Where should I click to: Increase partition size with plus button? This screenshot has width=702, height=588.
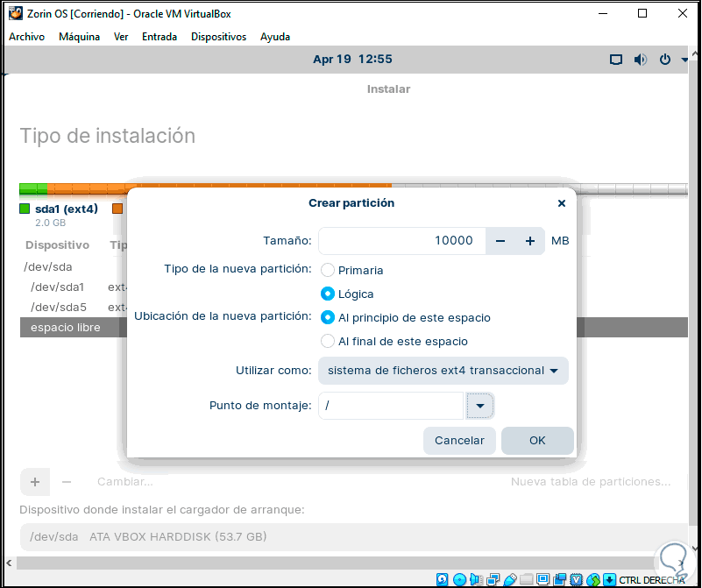pyautogui.click(x=530, y=241)
